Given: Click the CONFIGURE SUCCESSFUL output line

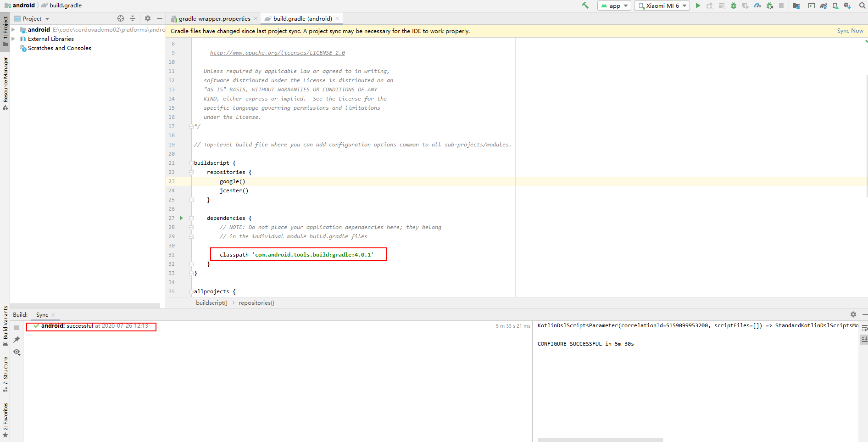Looking at the screenshot, I should [585, 344].
